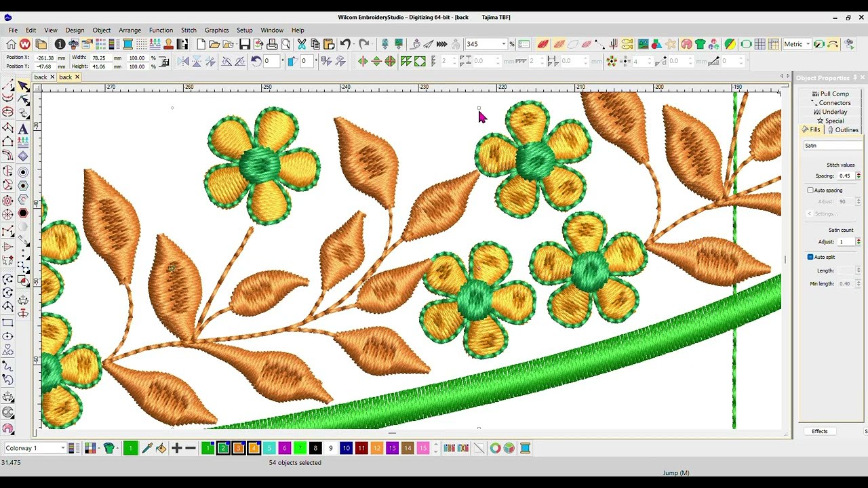Image resolution: width=868 pixels, height=488 pixels.
Task: Expand the Undo history dropdown arrow
Action: pyautogui.click(x=354, y=44)
